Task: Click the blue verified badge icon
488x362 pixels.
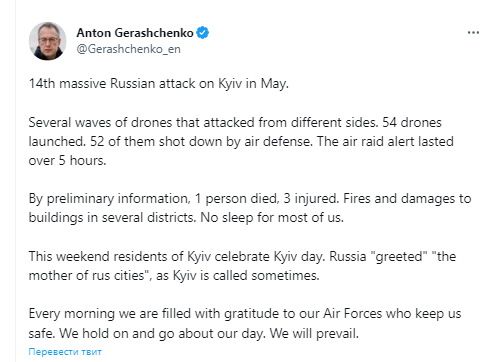Action: point(202,33)
